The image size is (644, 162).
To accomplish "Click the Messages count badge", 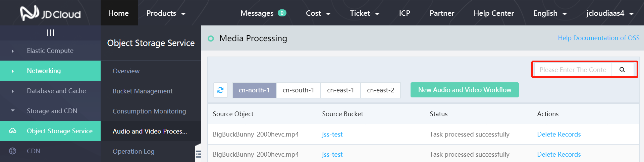I will click(282, 13).
